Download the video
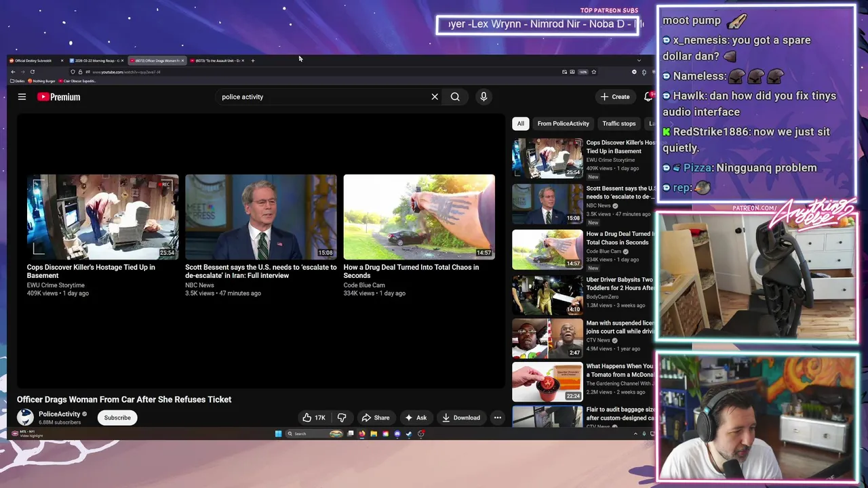This screenshot has width=868, height=488. coord(460,418)
